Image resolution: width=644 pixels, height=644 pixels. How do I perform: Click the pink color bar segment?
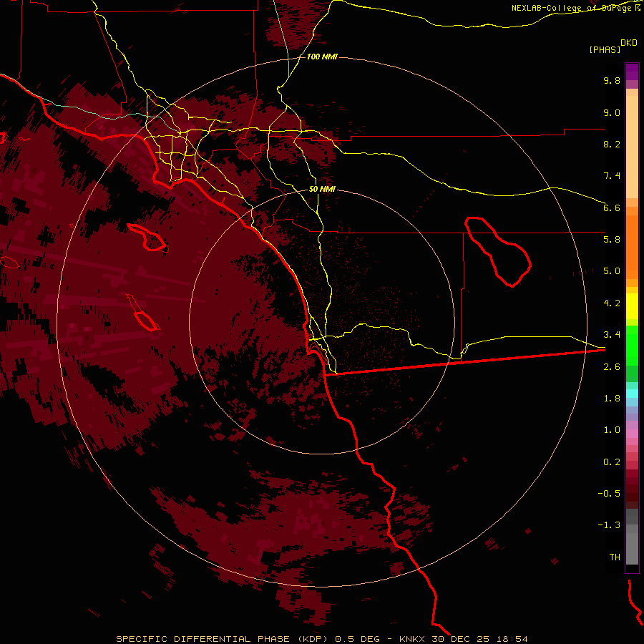coord(632,434)
